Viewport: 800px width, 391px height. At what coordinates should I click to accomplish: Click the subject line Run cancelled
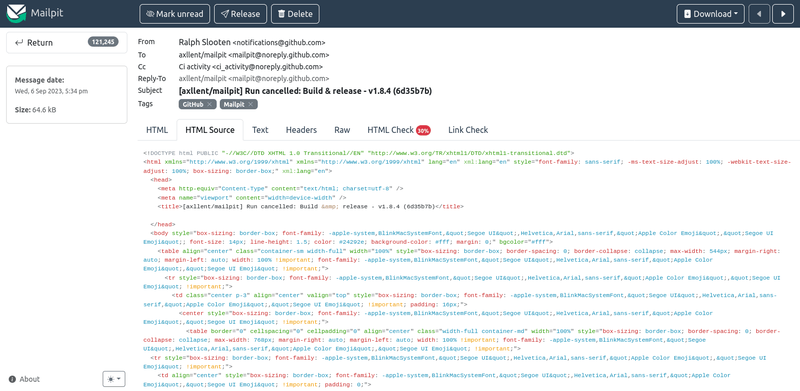pyautogui.click(x=305, y=91)
